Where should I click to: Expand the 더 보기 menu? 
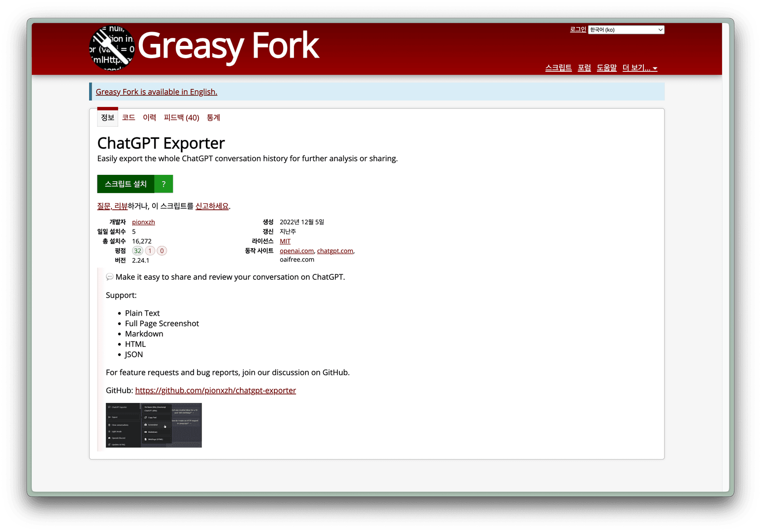(x=639, y=68)
